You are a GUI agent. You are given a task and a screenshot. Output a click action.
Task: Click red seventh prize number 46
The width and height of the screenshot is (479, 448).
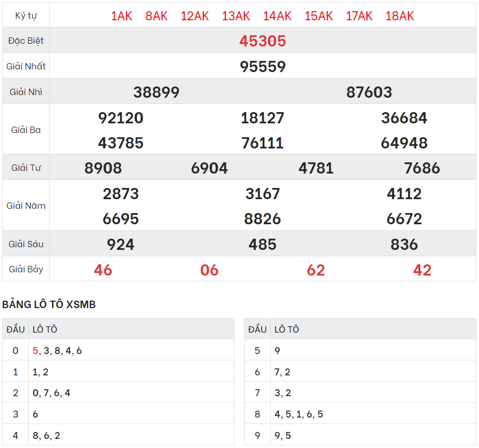tap(103, 270)
